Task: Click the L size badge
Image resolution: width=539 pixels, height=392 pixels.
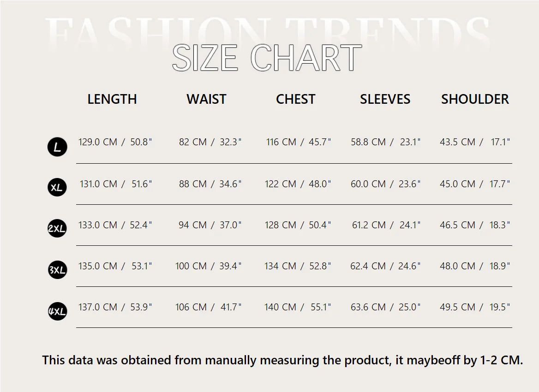Action: [x=57, y=147]
